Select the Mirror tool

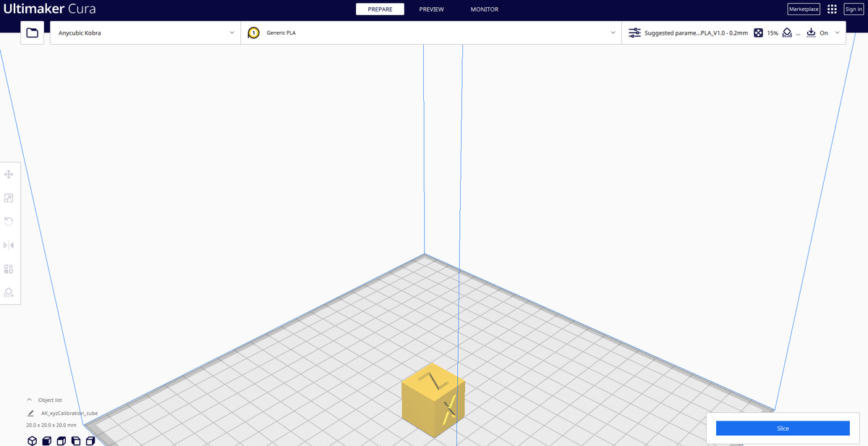[9, 245]
